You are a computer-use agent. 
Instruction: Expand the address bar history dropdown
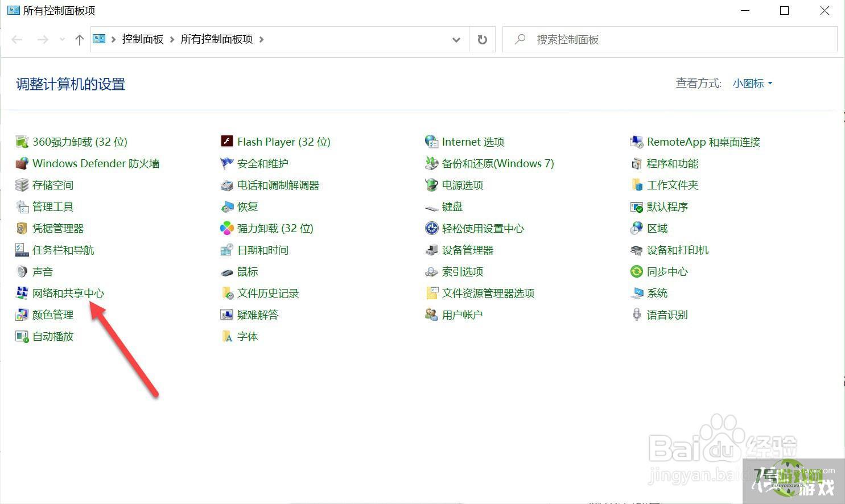pos(456,39)
